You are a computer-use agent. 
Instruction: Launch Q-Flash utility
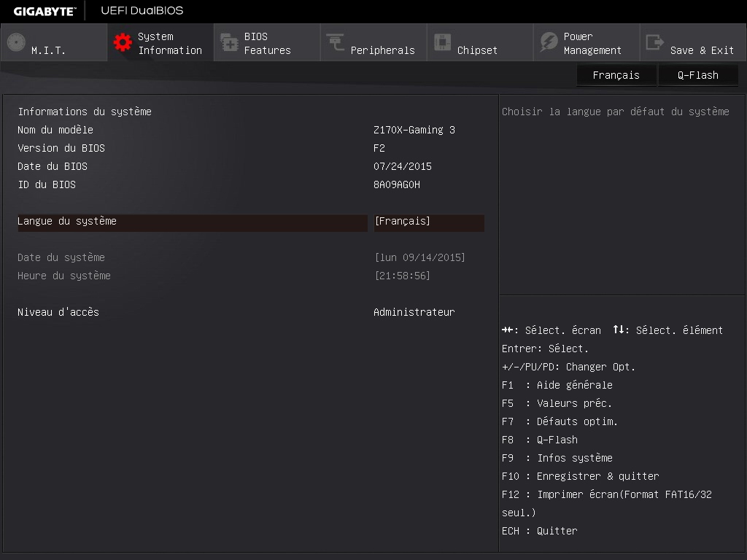(x=697, y=75)
